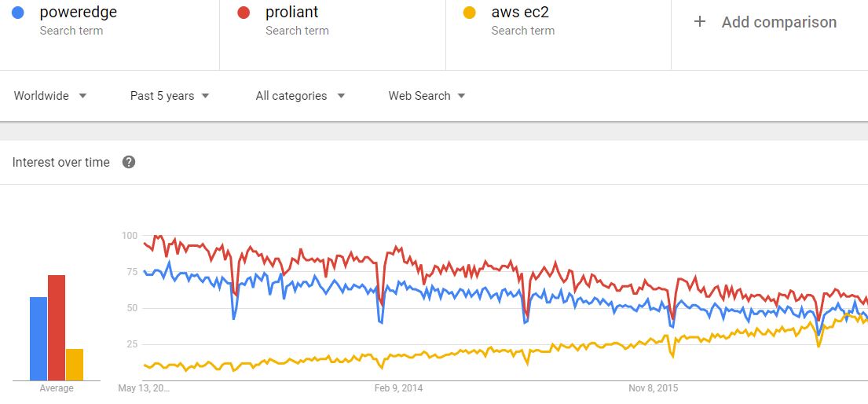Click the Average label under the bars
Screen dimensions: 868x404
(x=57, y=388)
